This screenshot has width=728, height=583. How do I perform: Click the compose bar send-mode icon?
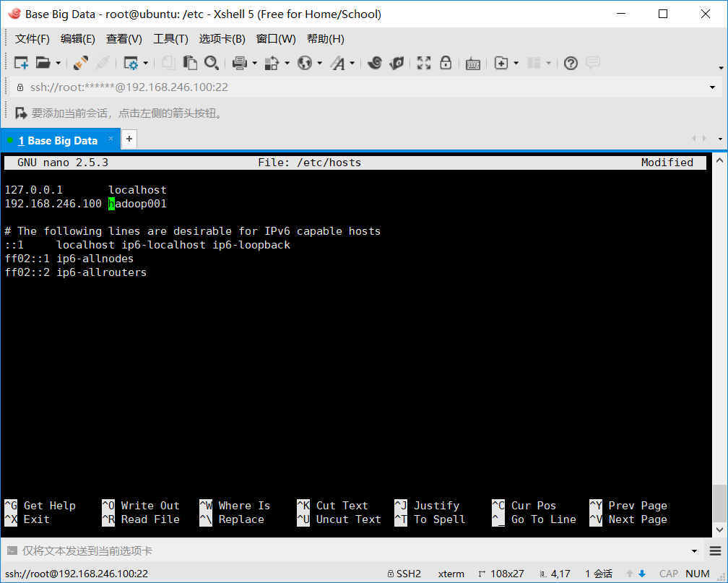(12, 551)
